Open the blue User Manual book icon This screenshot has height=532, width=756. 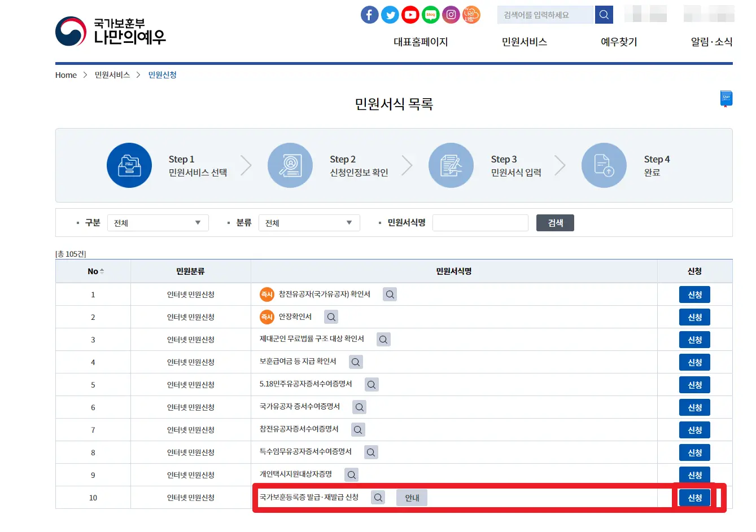tap(726, 98)
